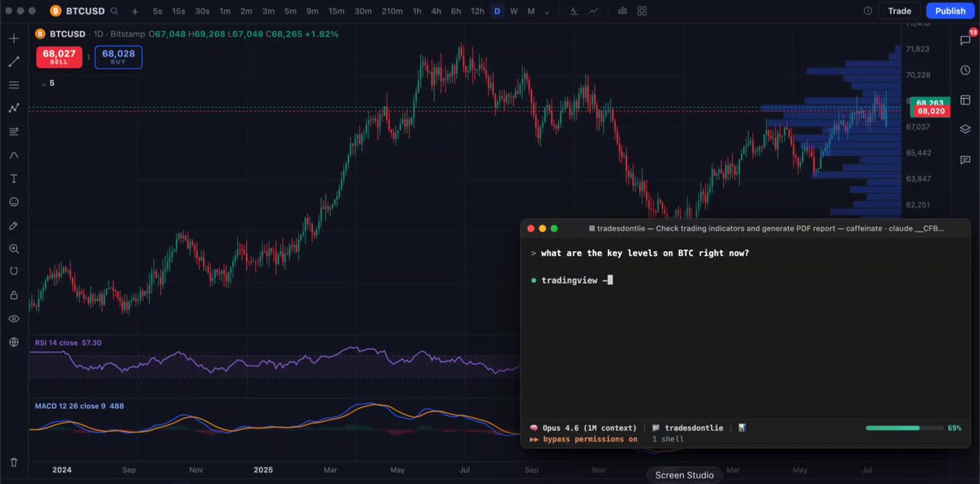
Task: Open the Fibonacci tools (horizontal lines icon)
Action: [14, 85]
